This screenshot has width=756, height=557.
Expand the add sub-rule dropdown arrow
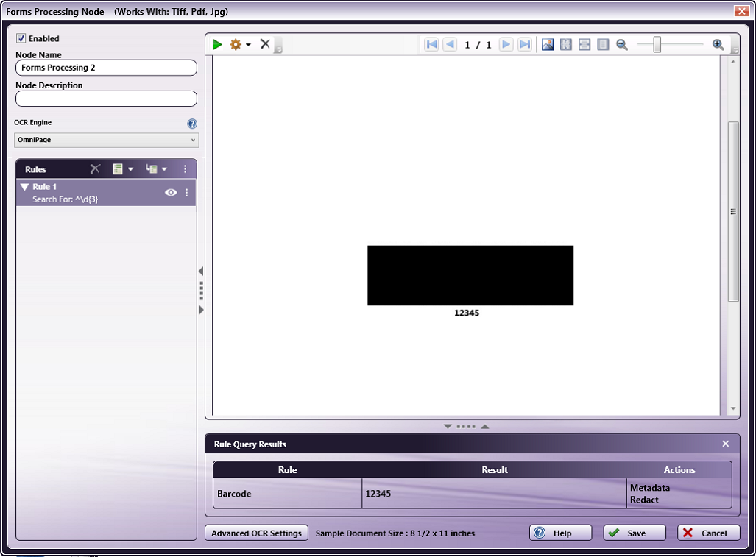click(164, 169)
